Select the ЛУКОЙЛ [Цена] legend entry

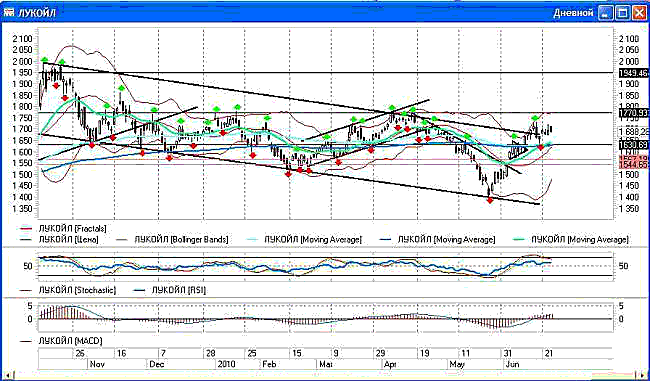click(60, 239)
